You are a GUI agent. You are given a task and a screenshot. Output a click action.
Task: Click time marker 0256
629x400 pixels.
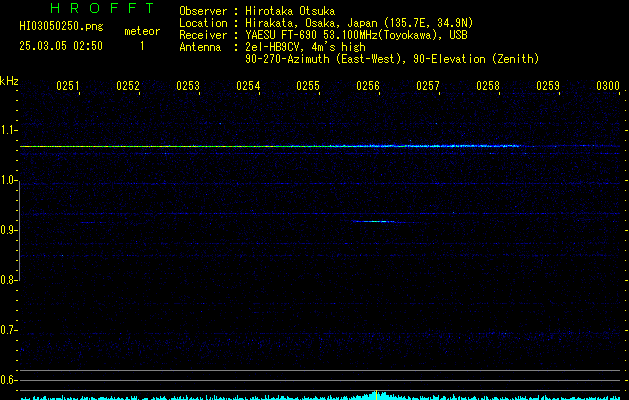pos(368,86)
